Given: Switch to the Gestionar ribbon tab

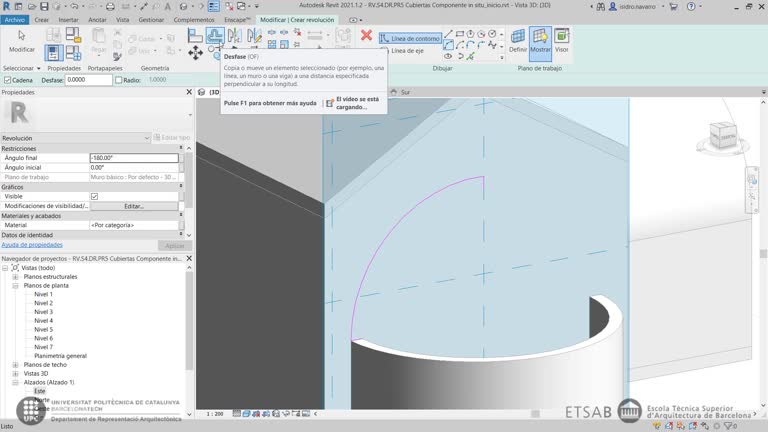Looking at the screenshot, I should point(151,19).
